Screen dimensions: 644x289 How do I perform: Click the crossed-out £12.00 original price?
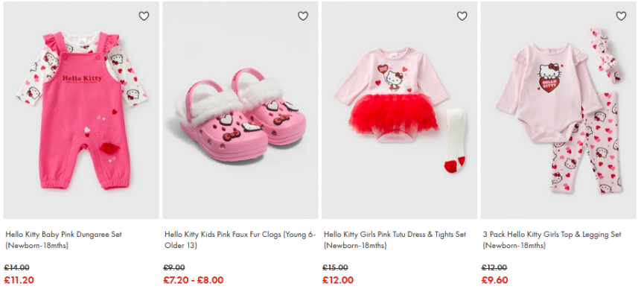494,267
